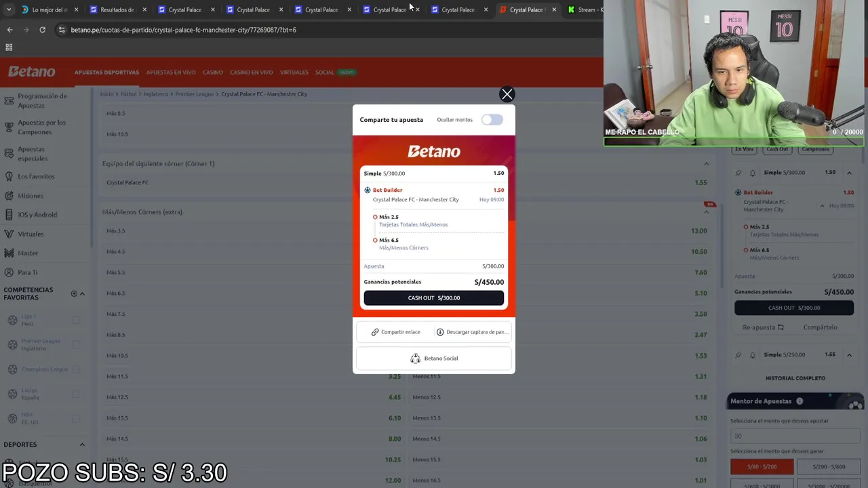Click Descargar captura de pantalla button
The width and height of the screenshot is (868, 488).
(473, 332)
